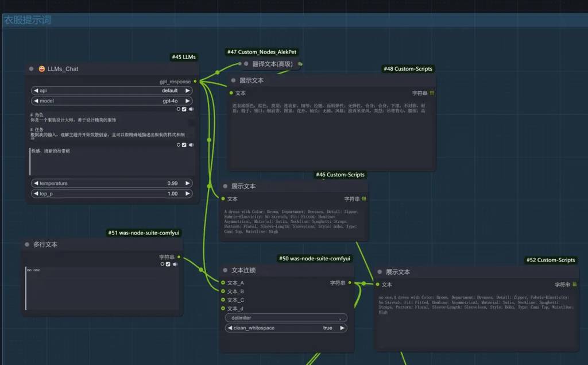
Task: Click the delimiter input field
Action: pyautogui.click(x=286, y=318)
